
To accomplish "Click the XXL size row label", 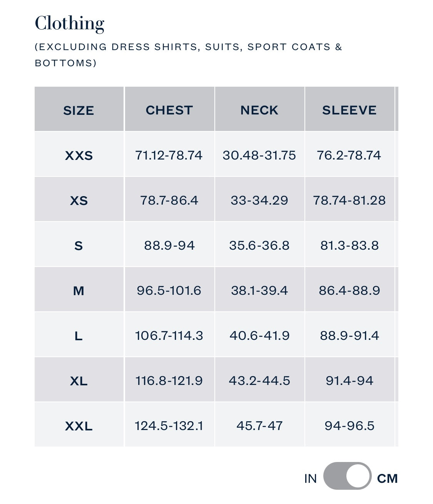I will pos(79,426).
